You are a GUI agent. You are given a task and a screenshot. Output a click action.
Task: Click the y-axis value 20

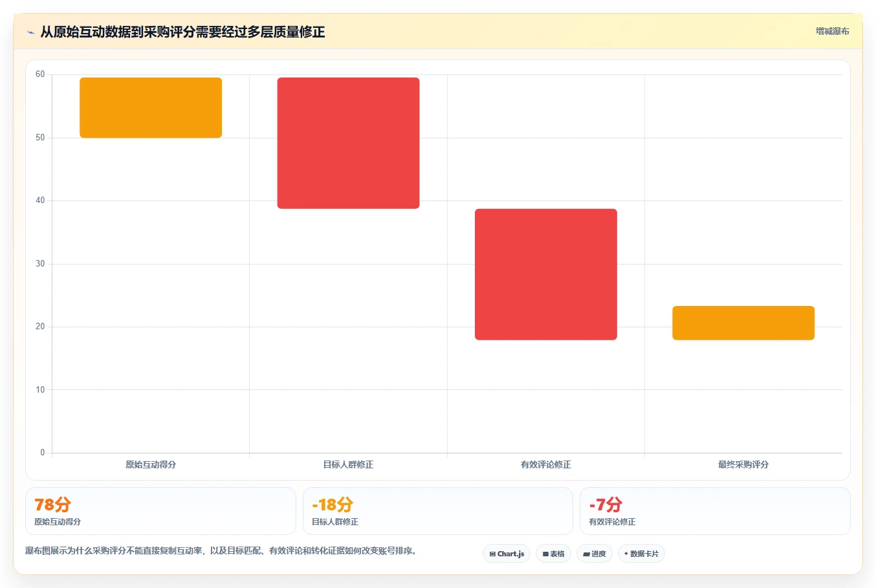tap(40, 327)
